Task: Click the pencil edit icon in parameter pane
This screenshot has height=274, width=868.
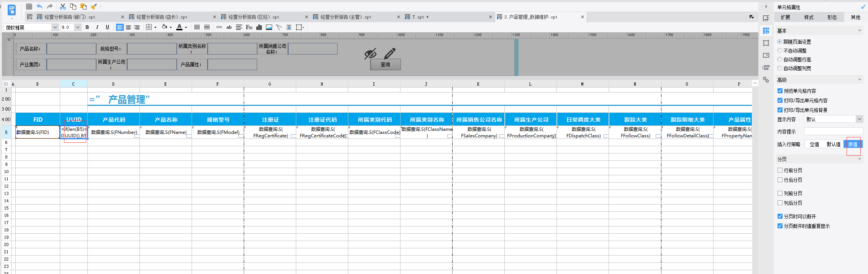Action: pyautogui.click(x=390, y=53)
